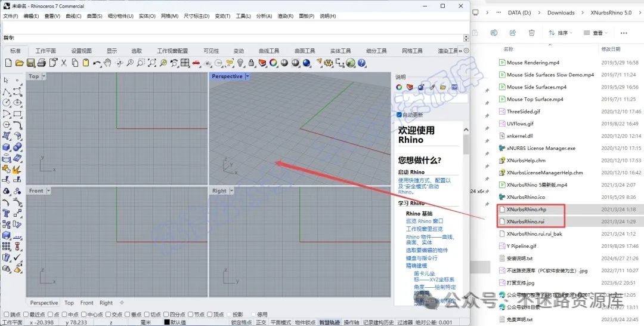Click Downloads in the Explorer breadcrumb
Screen dimensions: 644x326
(561, 13)
